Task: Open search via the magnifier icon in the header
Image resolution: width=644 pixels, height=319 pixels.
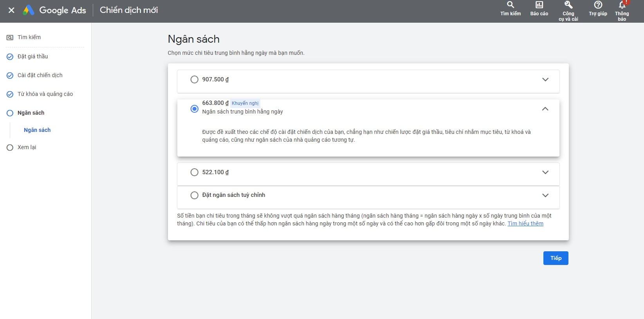Action: click(510, 5)
